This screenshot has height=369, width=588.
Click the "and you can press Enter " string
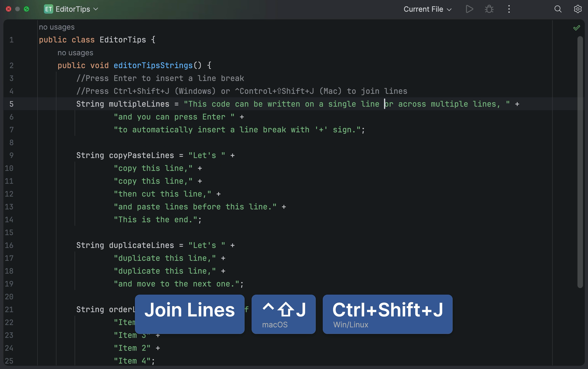174,117
